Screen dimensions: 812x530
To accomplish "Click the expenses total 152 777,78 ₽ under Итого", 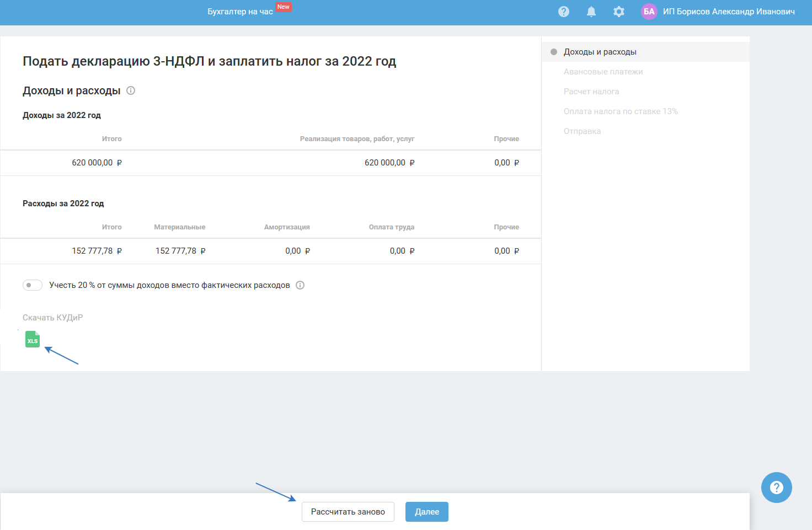I will click(x=97, y=251).
